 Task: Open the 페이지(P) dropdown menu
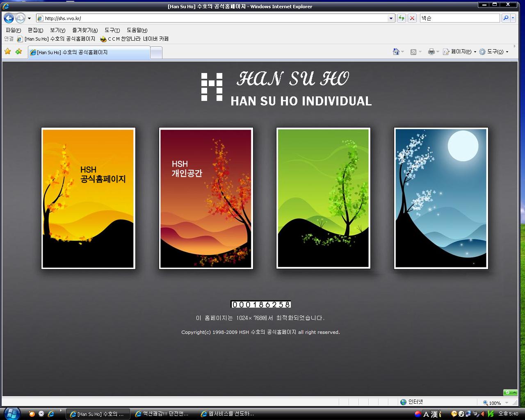pyautogui.click(x=460, y=52)
